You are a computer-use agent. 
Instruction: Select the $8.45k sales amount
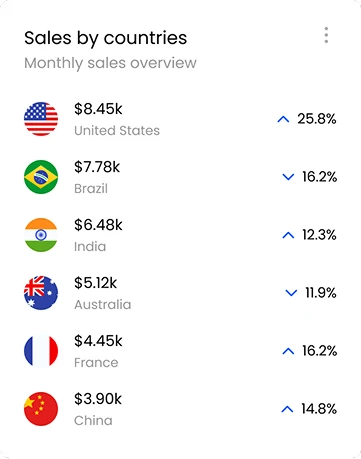[98, 109]
